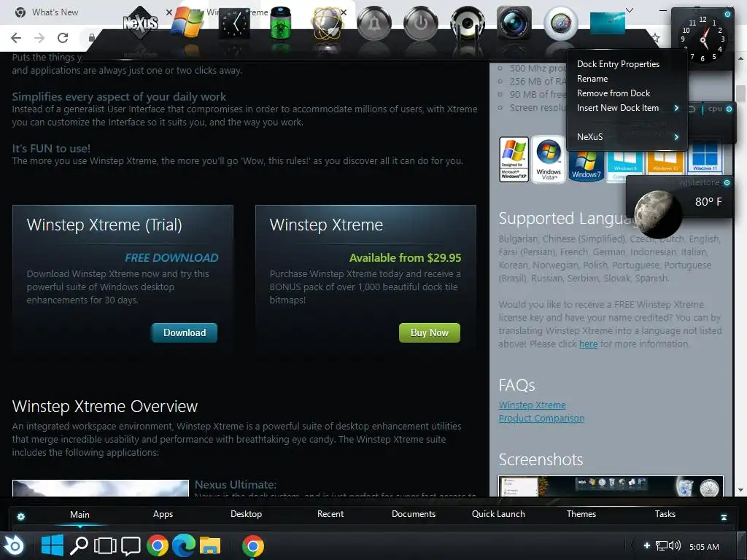This screenshot has width=747, height=560.
Task: Choose Dock Entry Properties from context menu
Action: (x=618, y=64)
